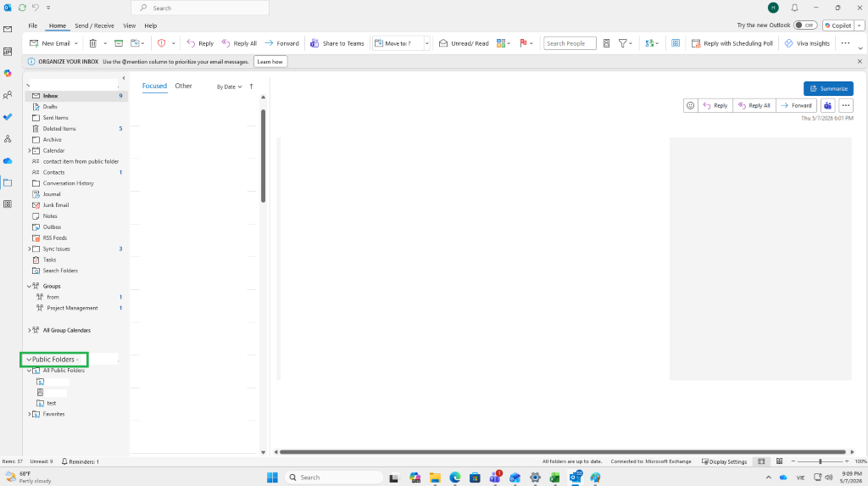Click the Undo arrow in title bar

(36, 8)
